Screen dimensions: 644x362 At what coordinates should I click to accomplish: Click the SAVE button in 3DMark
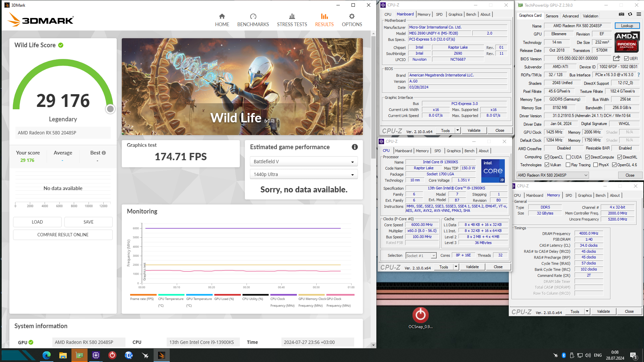pyautogui.click(x=89, y=222)
